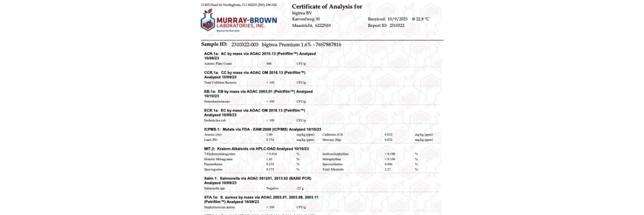
Task: Select 'Historic Mitragynine' label
Action: 218,159
